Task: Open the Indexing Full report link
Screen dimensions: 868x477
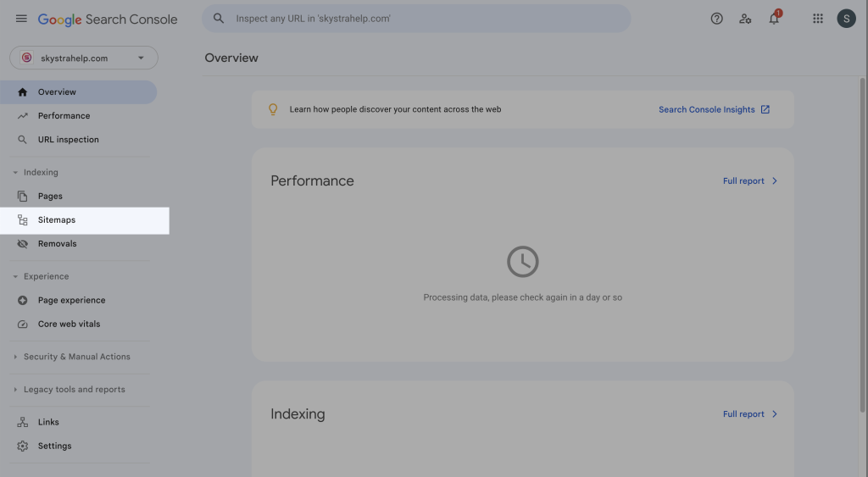Action: click(x=749, y=414)
